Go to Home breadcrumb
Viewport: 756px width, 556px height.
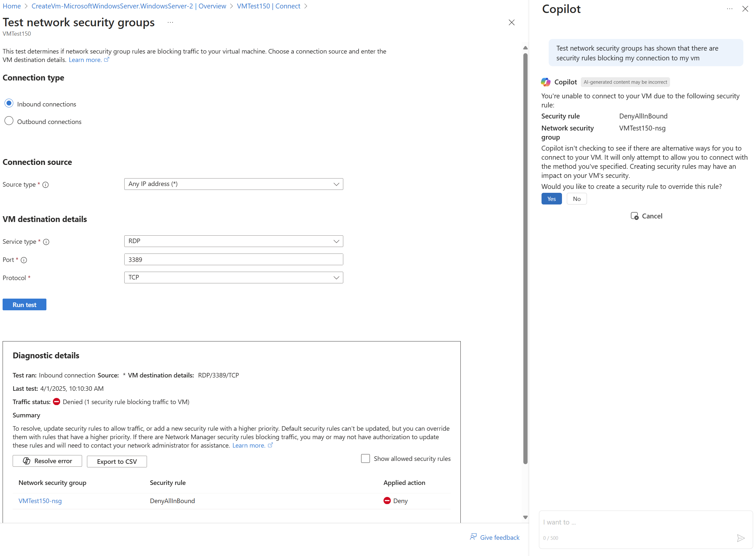pos(12,6)
